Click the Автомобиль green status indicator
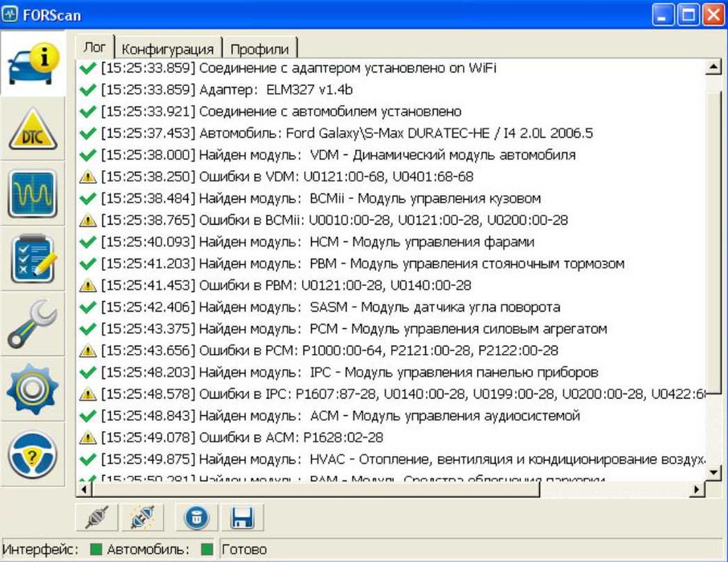728x562 pixels. click(x=207, y=549)
